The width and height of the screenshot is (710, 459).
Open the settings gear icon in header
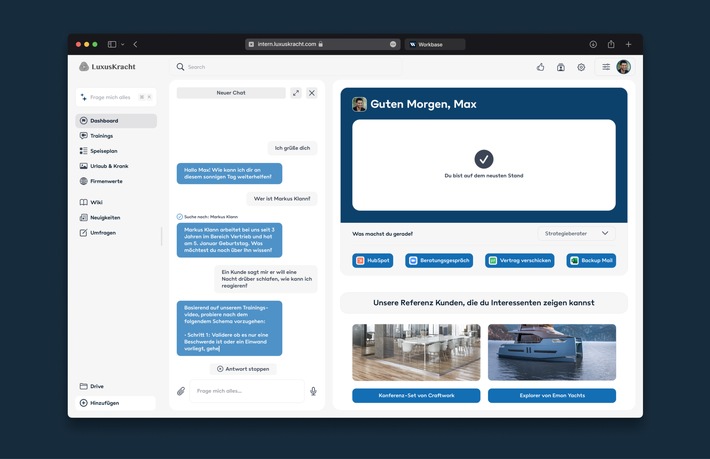coord(581,67)
